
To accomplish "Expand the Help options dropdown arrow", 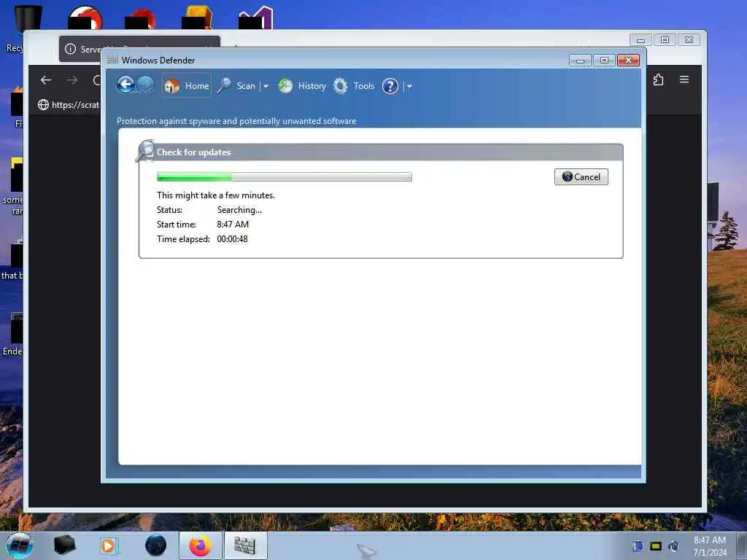I will (409, 86).
